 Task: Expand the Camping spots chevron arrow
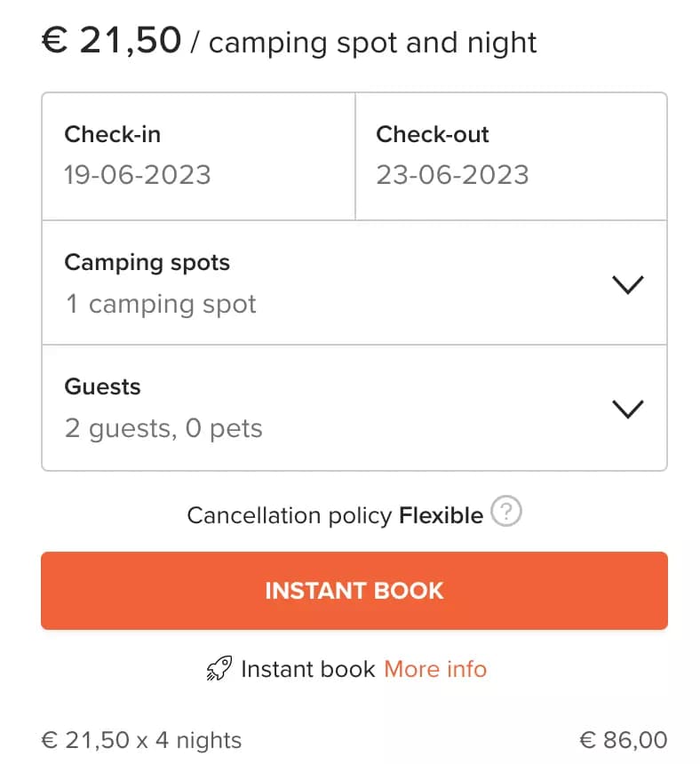tap(627, 284)
